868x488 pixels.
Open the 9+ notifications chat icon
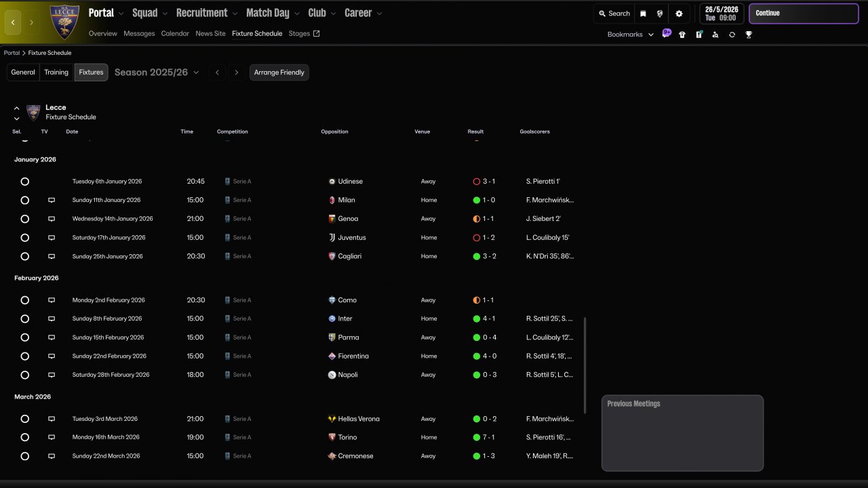click(x=667, y=33)
